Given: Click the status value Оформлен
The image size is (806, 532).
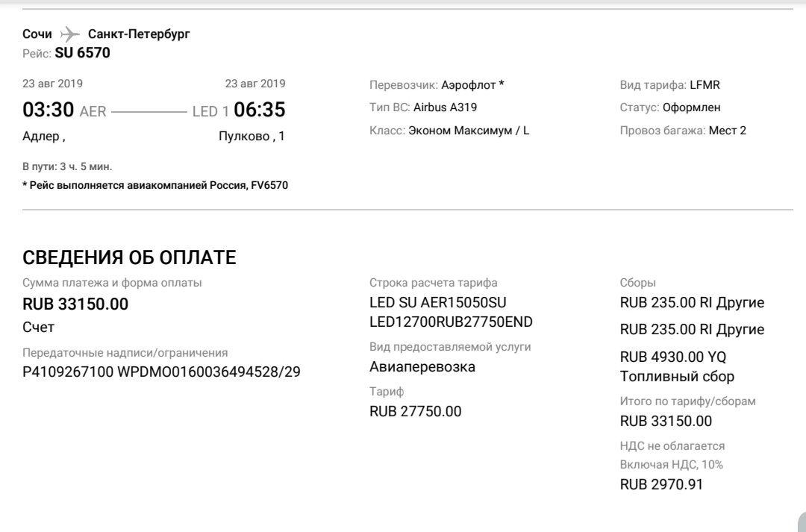Looking at the screenshot, I should click(691, 107).
